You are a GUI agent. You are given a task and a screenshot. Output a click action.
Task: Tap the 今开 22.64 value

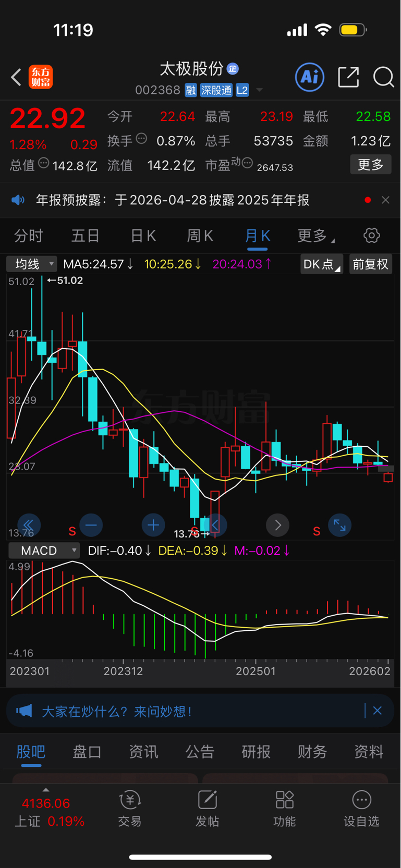[177, 116]
